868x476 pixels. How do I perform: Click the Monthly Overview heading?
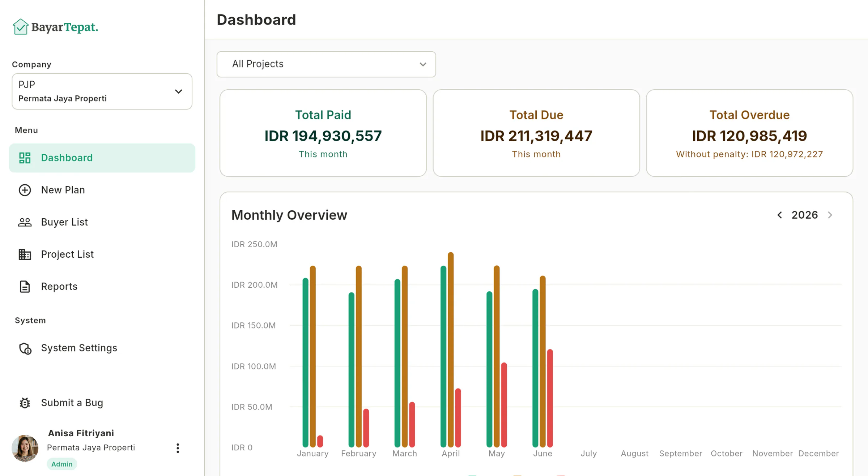tap(289, 215)
